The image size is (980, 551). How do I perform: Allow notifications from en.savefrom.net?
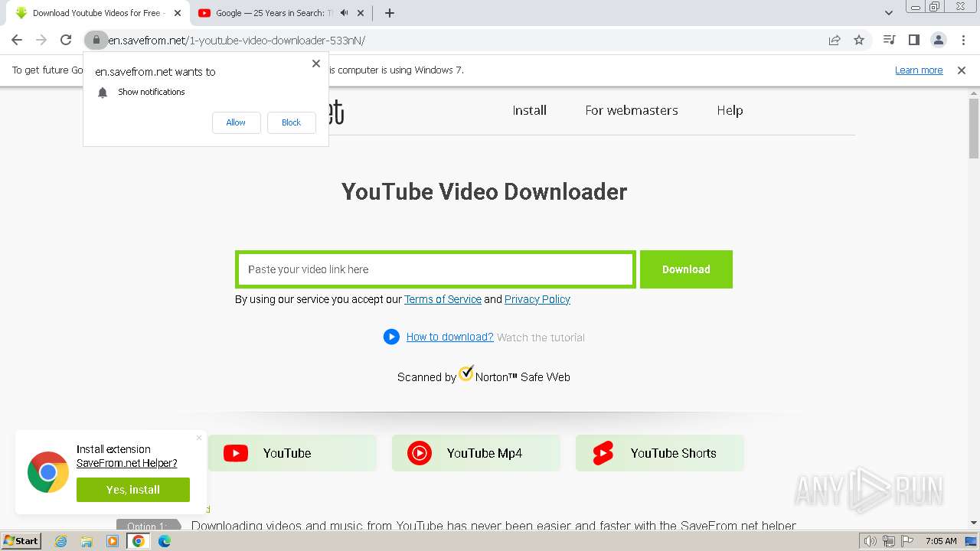click(236, 122)
